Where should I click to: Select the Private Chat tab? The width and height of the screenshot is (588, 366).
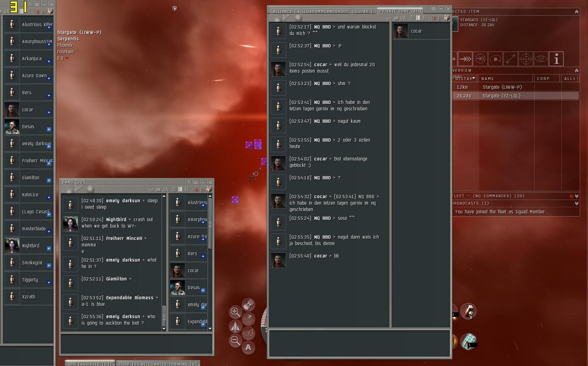400,11
